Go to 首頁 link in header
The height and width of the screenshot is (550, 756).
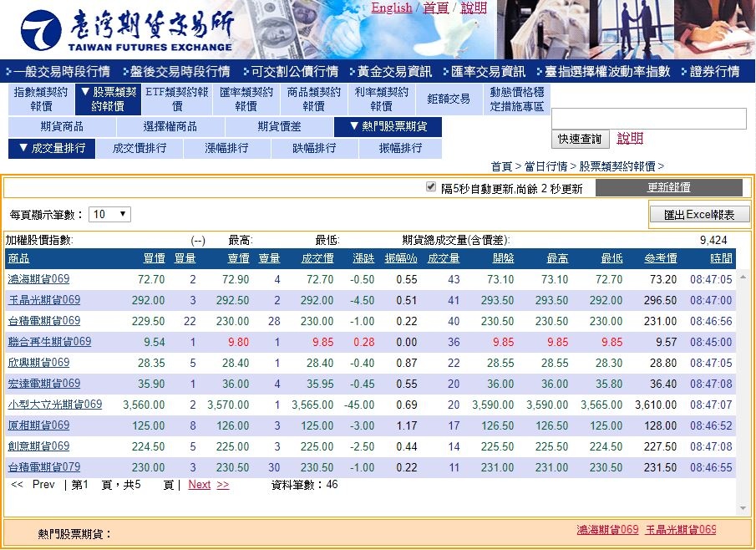(435, 8)
